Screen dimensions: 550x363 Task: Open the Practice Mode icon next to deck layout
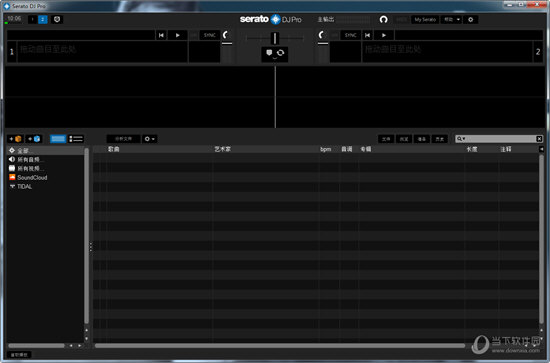(x=57, y=19)
